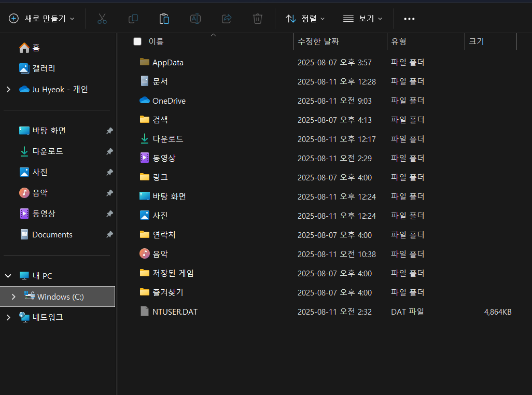Click the Copy icon in toolbar
Viewport: 532px width, 395px height.
[x=133, y=19]
